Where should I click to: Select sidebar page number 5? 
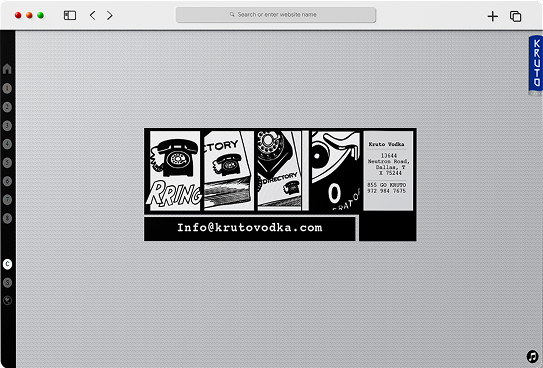click(7, 162)
